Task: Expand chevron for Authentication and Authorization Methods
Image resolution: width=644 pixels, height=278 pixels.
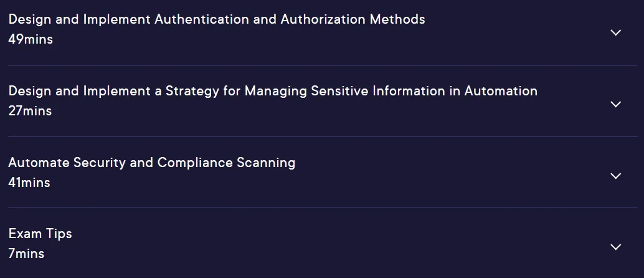Action: (615, 32)
